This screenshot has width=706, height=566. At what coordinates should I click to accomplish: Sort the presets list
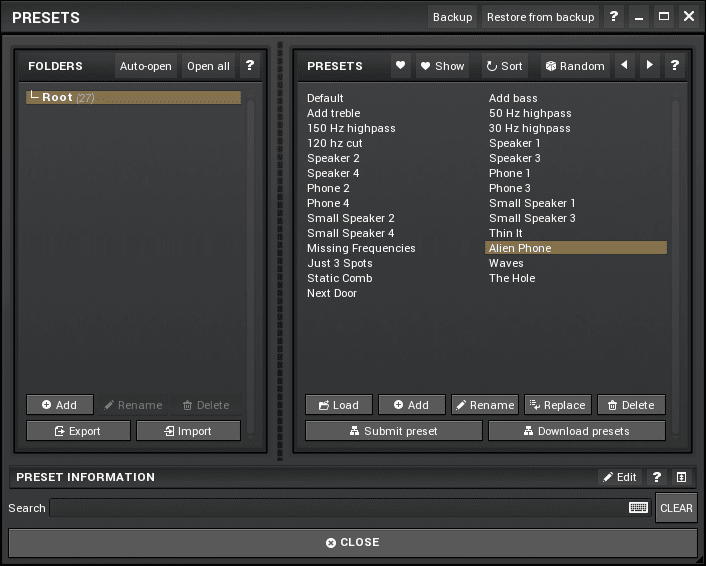pyautogui.click(x=504, y=66)
